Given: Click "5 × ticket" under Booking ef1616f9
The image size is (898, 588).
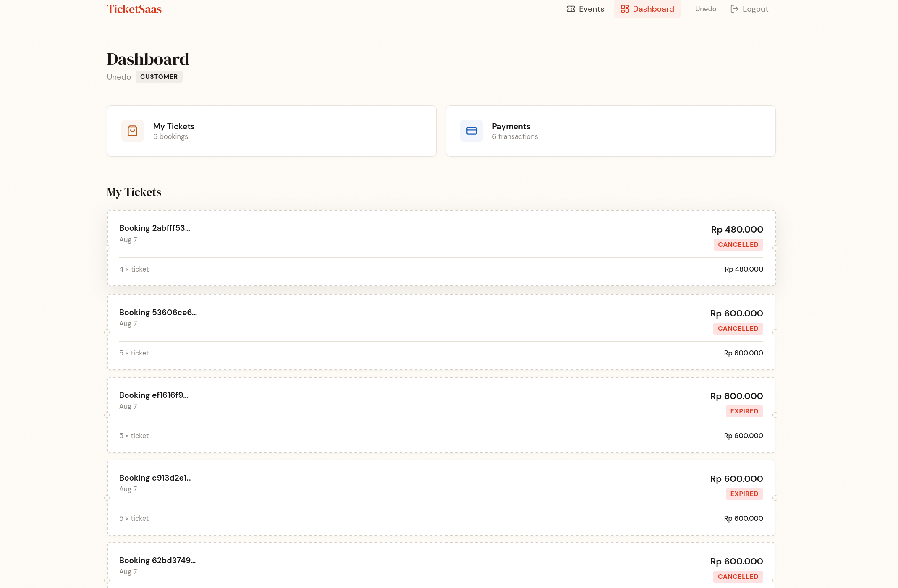Looking at the screenshot, I should (x=134, y=436).
